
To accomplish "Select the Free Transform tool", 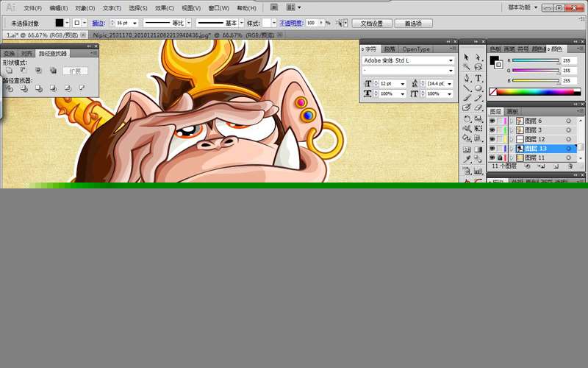I will (x=478, y=129).
